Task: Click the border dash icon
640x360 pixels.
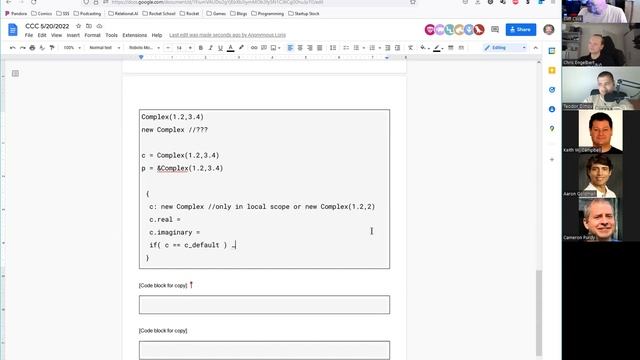Action: [x=461, y=48]
